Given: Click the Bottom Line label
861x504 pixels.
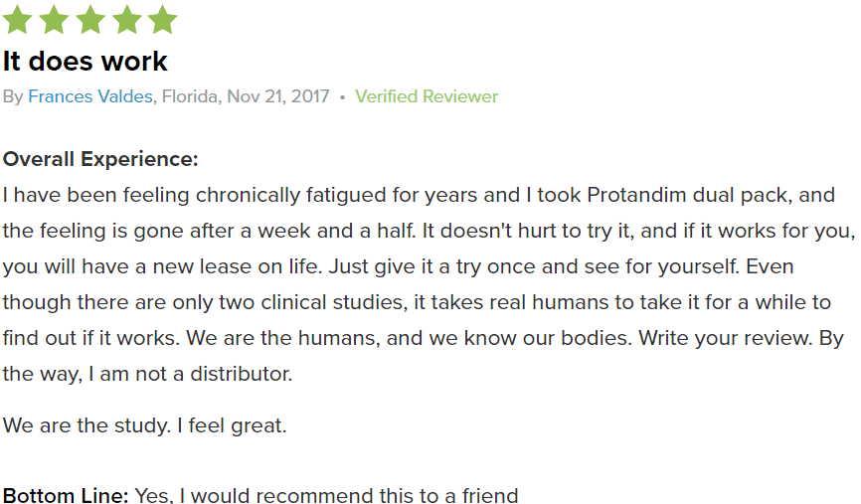Looking at the screenshot, I should 66,495.
